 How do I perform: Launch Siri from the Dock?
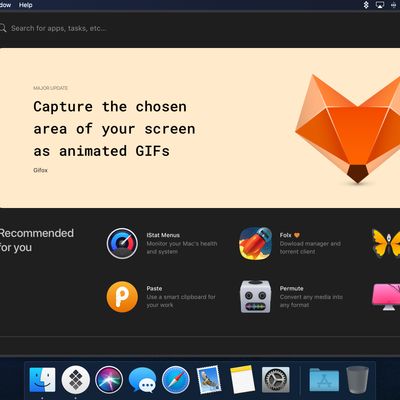point(109,380)
